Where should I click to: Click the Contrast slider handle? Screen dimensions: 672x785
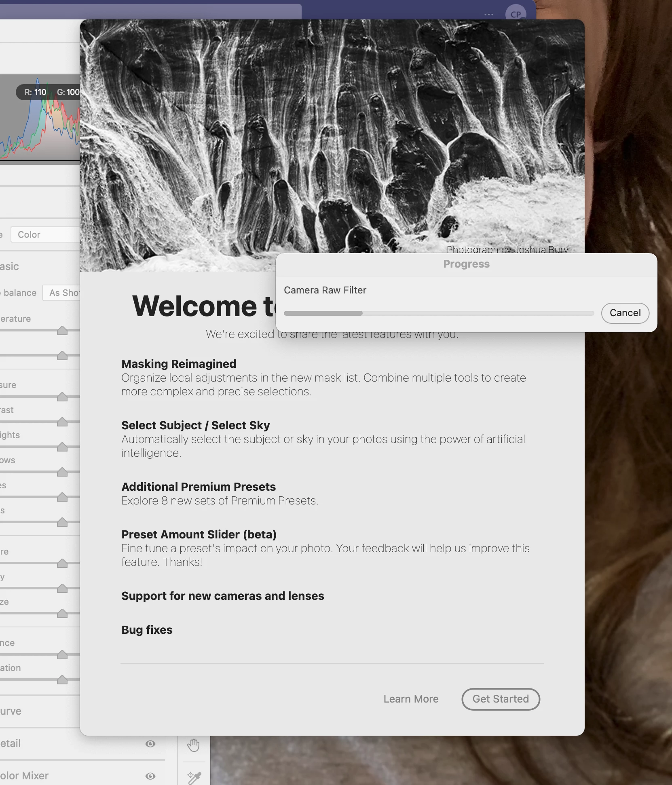point(62,422)
